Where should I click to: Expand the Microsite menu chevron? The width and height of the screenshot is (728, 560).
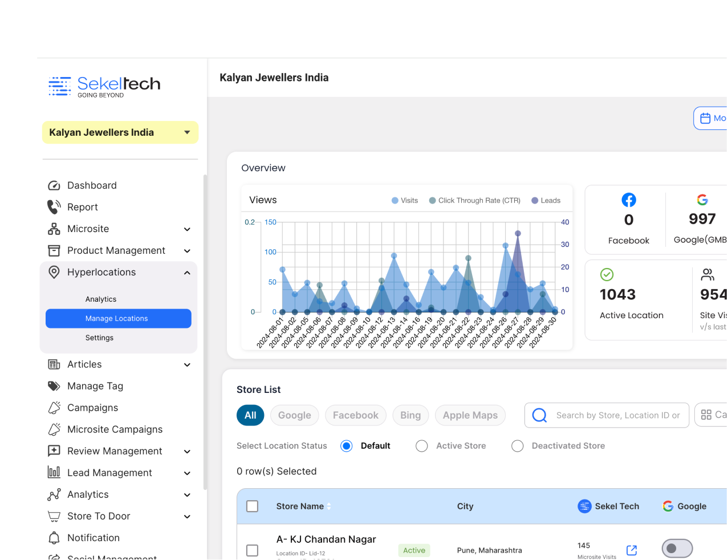pos(187,229)
